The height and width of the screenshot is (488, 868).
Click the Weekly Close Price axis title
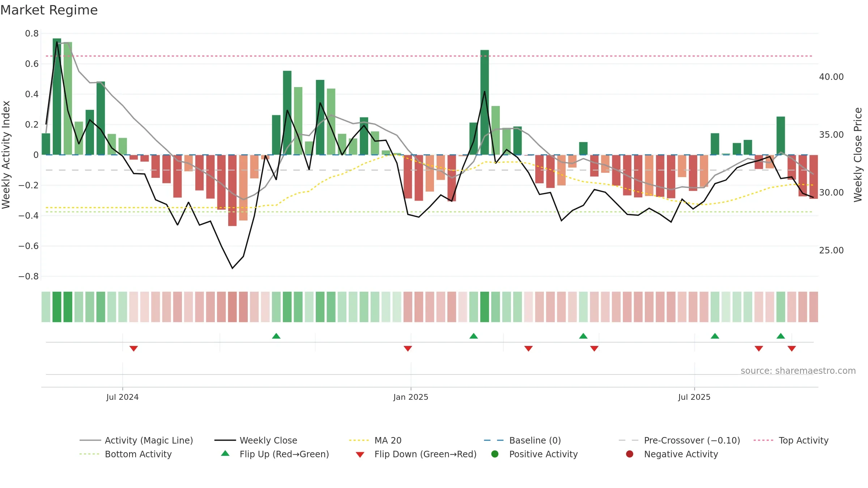[x=858, y=155]
